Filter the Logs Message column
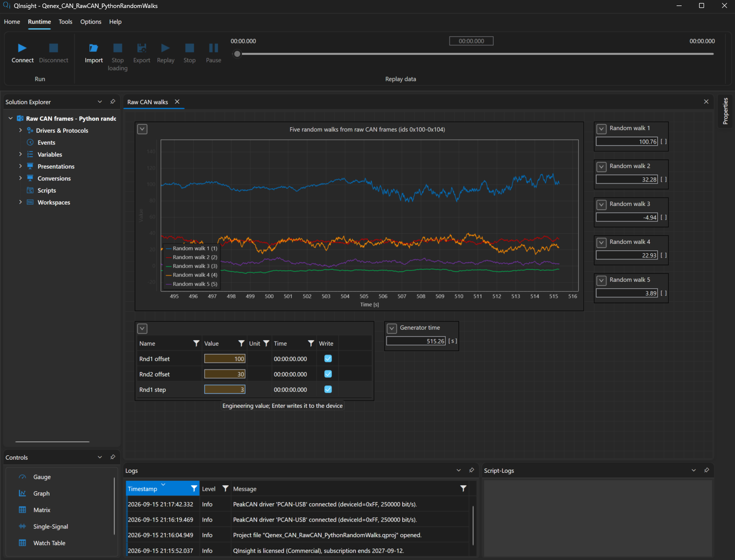The height and width of the screenshot is (560, 735). coord(463,489)
